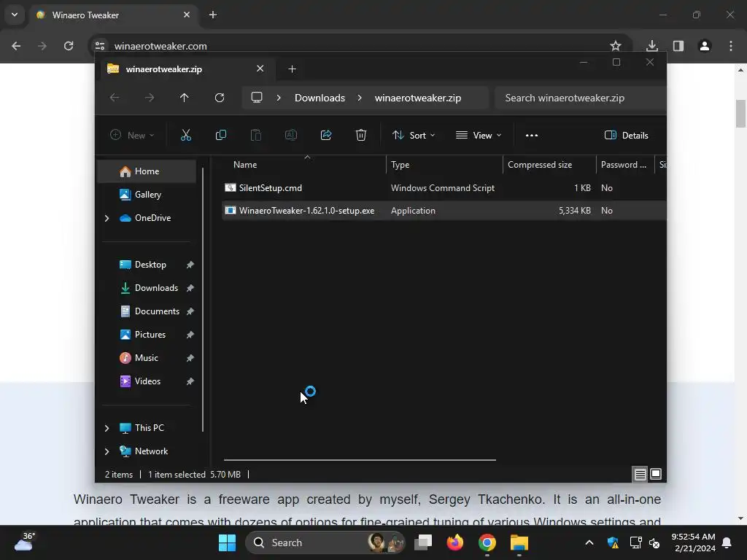
Task: Toggle the Details pane button
Action: [x=626, y=135]
